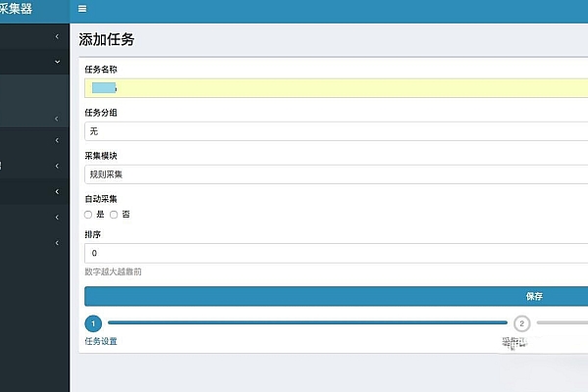Click the 保存 button

point(336,296)
